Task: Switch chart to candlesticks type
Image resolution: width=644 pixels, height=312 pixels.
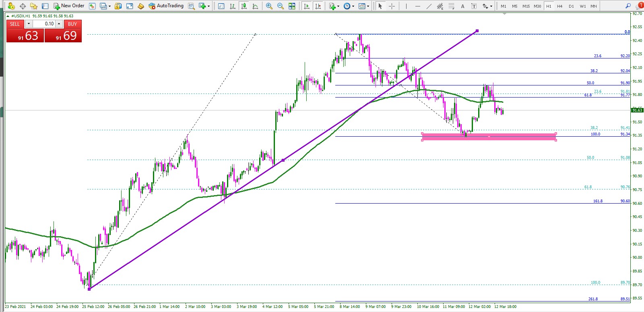Action: click(x=244, y=6)
